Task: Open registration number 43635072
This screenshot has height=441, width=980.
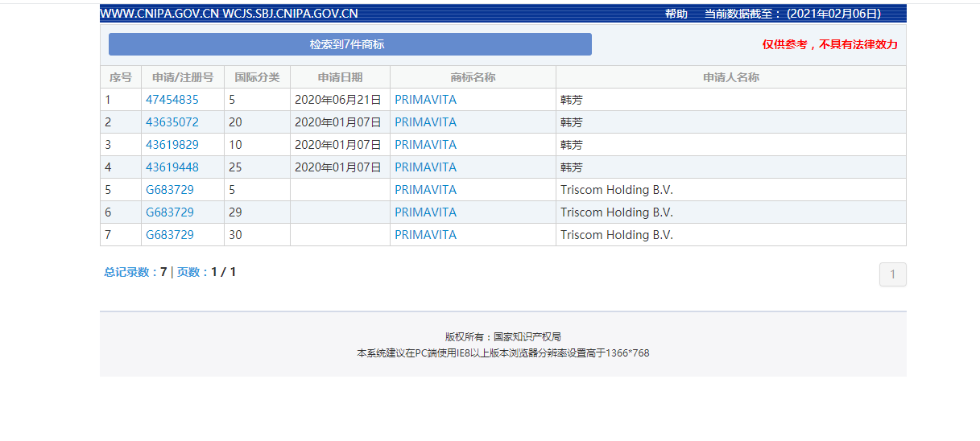Action: 172,122
